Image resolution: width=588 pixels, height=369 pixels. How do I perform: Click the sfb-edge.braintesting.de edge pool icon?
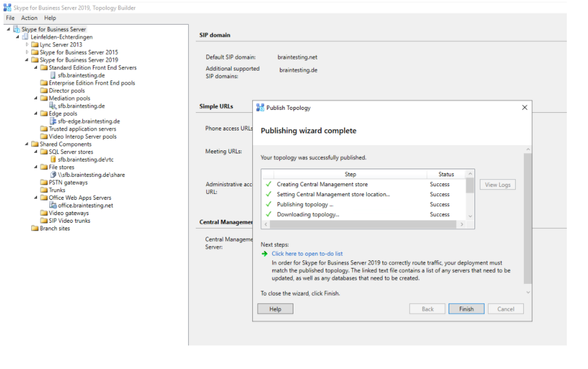tap(53, 122)
